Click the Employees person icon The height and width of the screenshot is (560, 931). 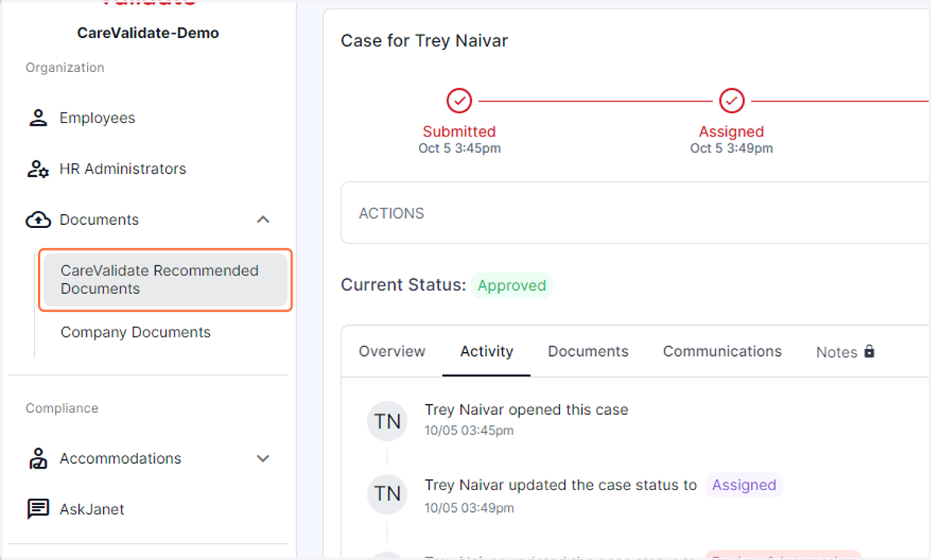tap(38, 118)
